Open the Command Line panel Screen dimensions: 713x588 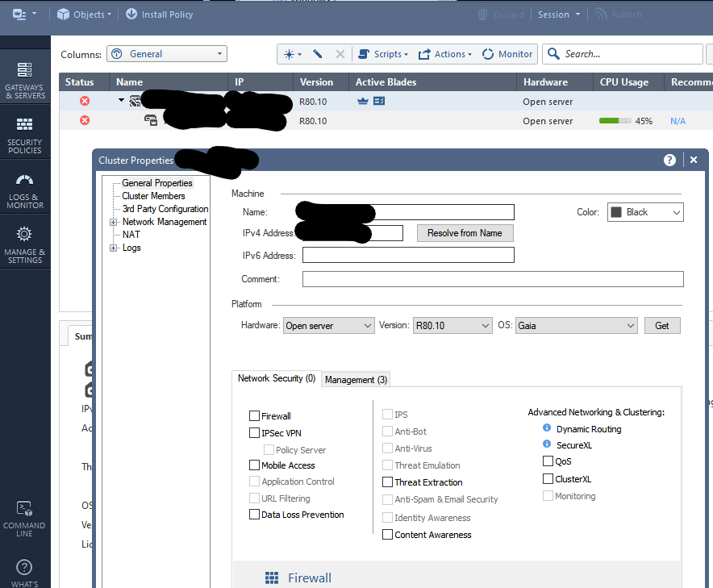tap(24, 519)
